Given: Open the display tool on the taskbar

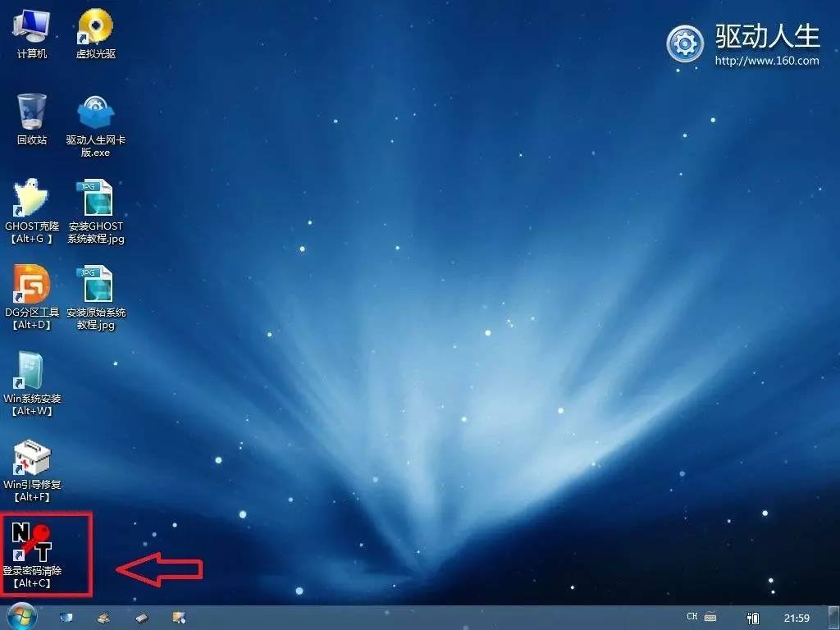Looking at the screenshot, I should [66, 617].
